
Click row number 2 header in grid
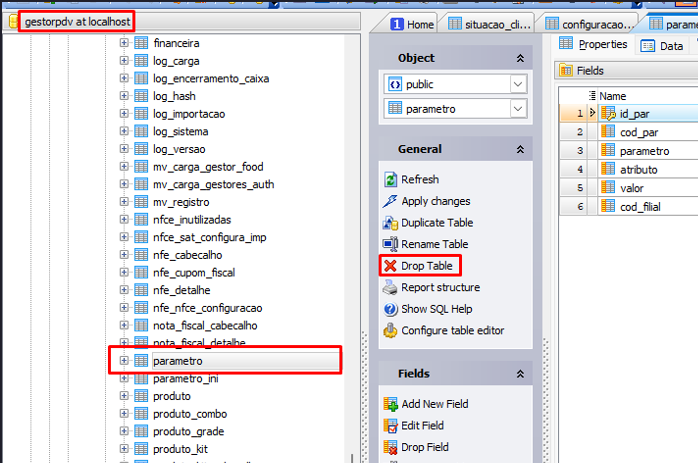pos(579,132)
